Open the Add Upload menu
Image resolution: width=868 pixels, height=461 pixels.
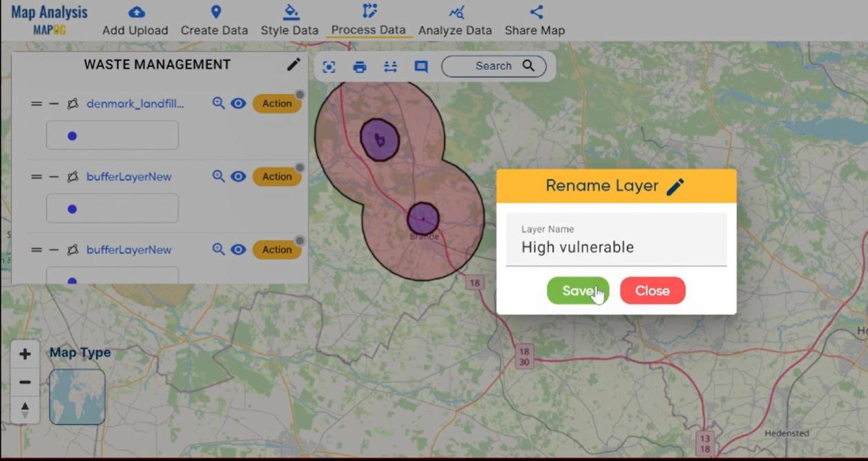[x=135, y=21]
